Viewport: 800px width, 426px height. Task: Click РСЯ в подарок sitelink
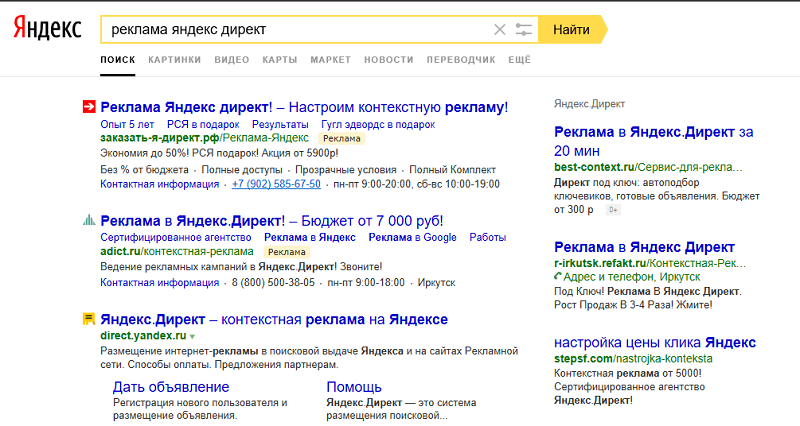click(203, 124)
